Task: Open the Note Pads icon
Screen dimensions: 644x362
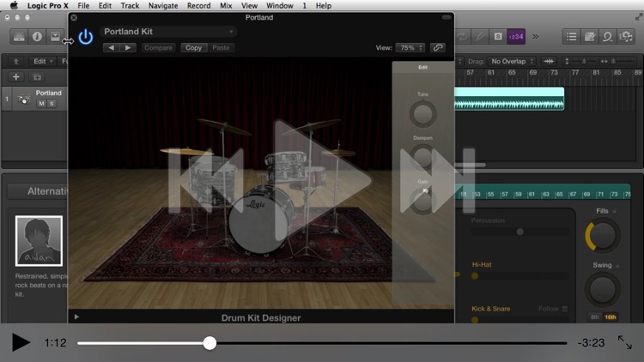Action: pos(589,37)
